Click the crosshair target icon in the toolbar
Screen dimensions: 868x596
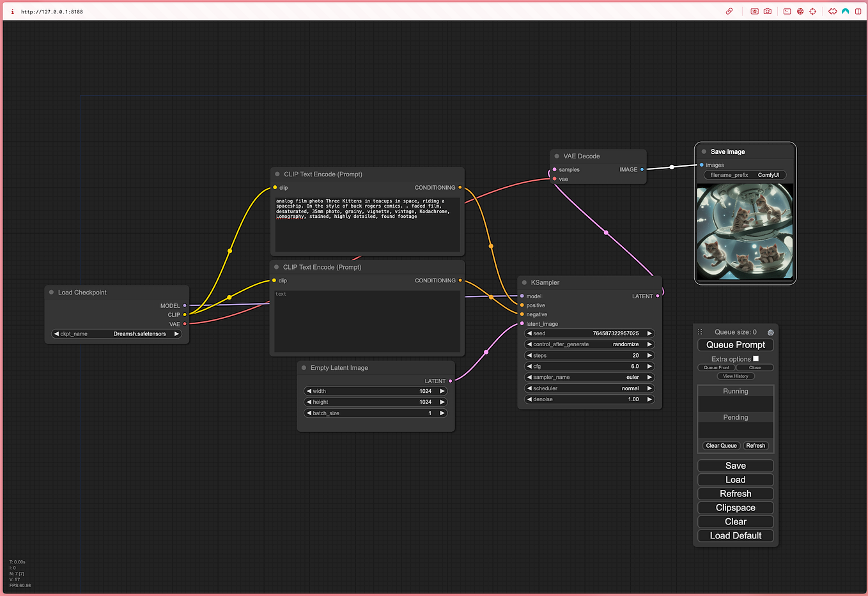812,11
